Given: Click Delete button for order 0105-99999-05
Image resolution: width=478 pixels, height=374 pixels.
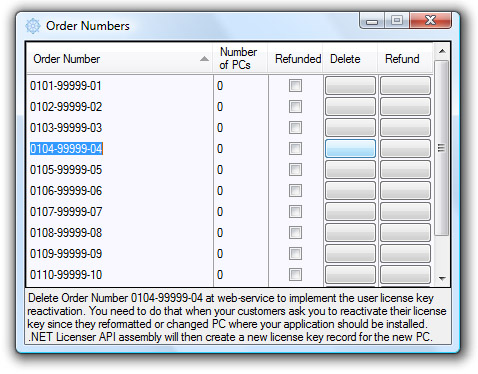Looking at the screenshot, I should coord(350,170).
